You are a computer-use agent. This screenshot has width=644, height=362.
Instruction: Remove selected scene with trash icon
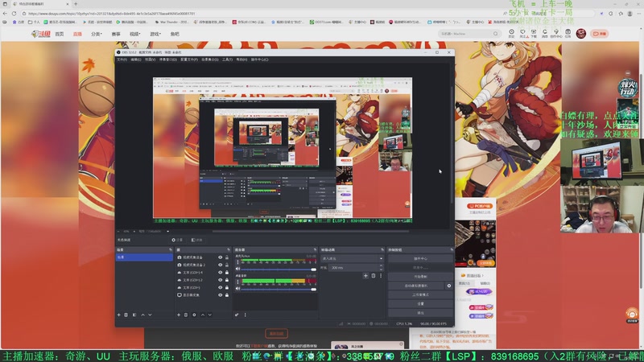(126, 315)
